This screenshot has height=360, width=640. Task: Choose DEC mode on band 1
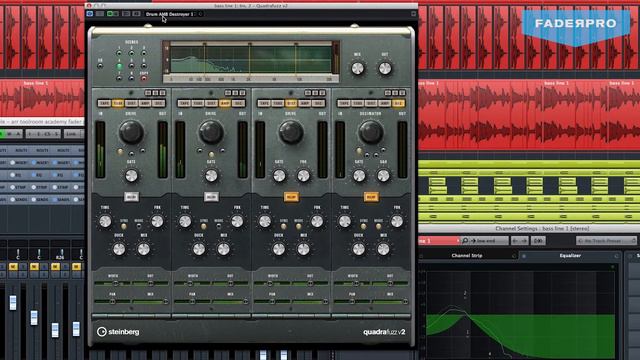(158, 103)
